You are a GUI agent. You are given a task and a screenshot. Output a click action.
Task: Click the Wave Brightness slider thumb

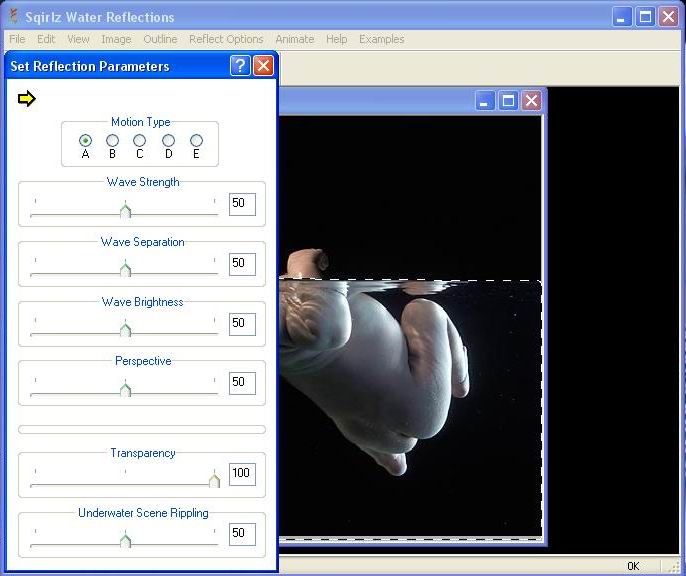pyautogui.click(x=126, y=329)
